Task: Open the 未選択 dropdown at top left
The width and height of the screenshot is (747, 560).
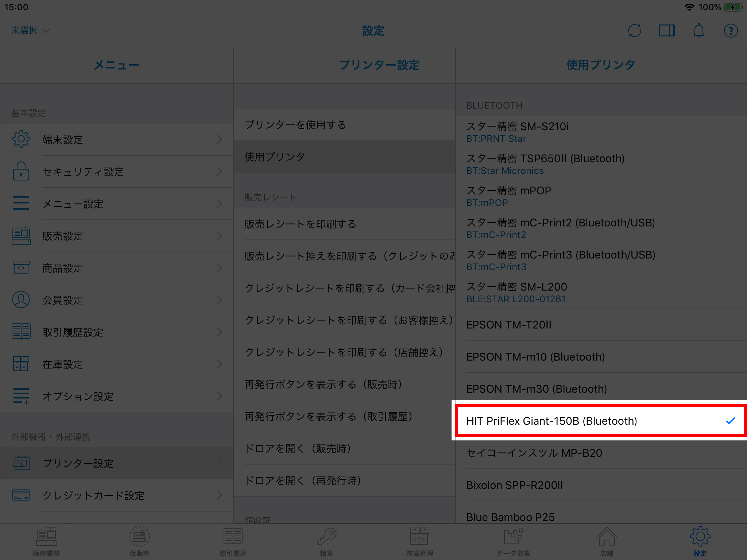Action: pos(30,31)
